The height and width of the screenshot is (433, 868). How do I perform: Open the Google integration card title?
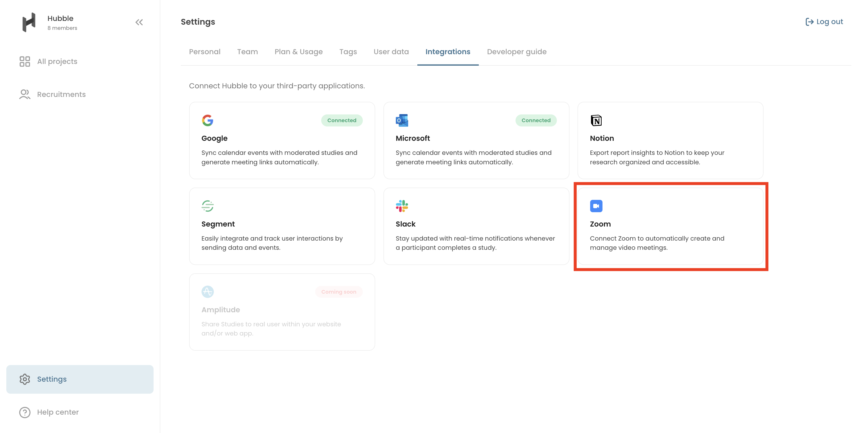[214, 138]
